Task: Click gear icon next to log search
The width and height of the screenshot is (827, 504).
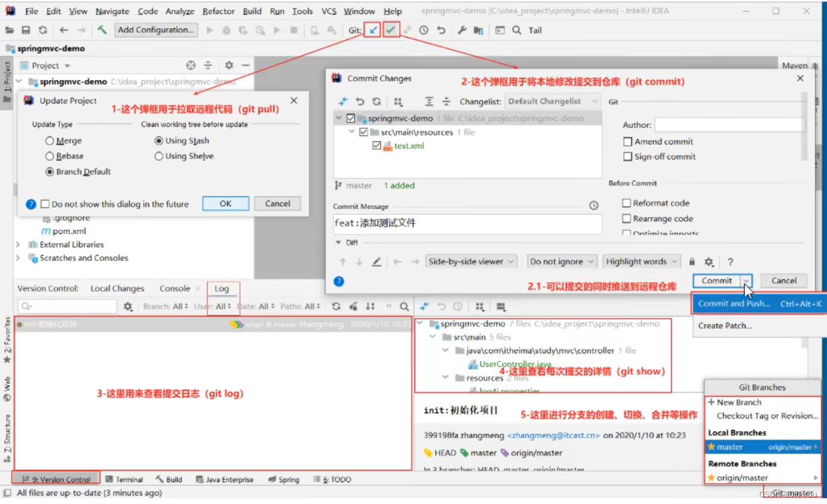Action: pyautogui.click(x=128, y=306)
